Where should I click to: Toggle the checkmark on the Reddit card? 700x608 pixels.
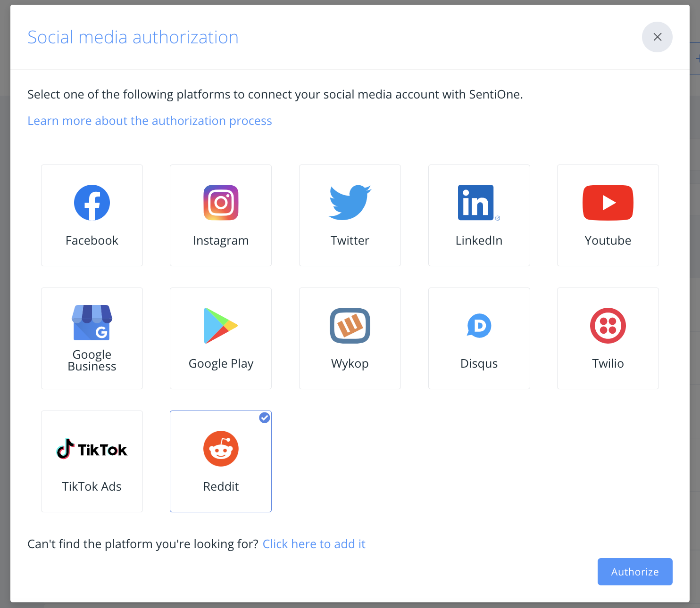tap(265, 418)
